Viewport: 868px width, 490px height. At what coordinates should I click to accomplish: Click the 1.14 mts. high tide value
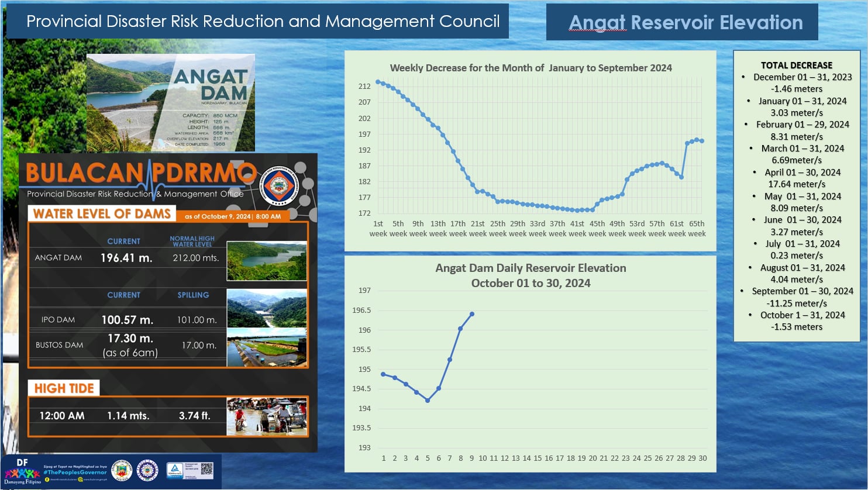128,416
